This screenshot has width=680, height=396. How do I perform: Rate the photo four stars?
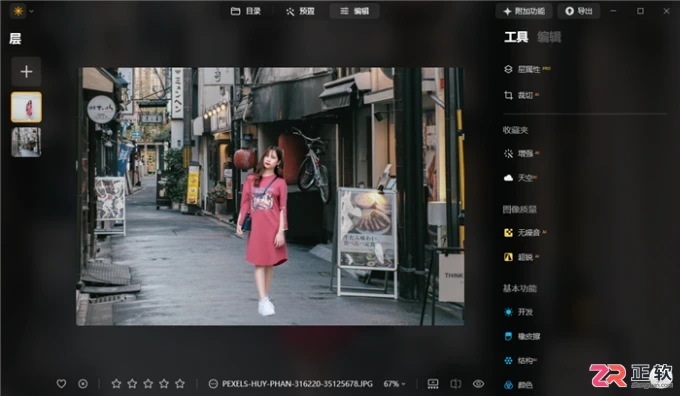(x=164, y=384)
